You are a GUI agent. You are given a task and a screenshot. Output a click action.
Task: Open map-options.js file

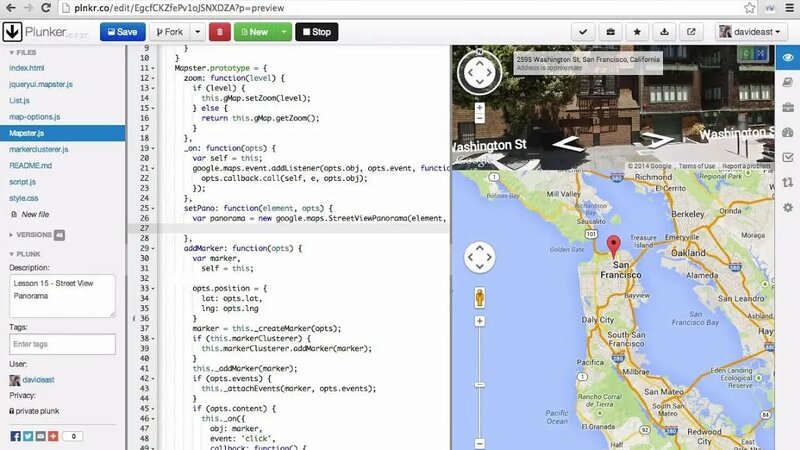35,117
